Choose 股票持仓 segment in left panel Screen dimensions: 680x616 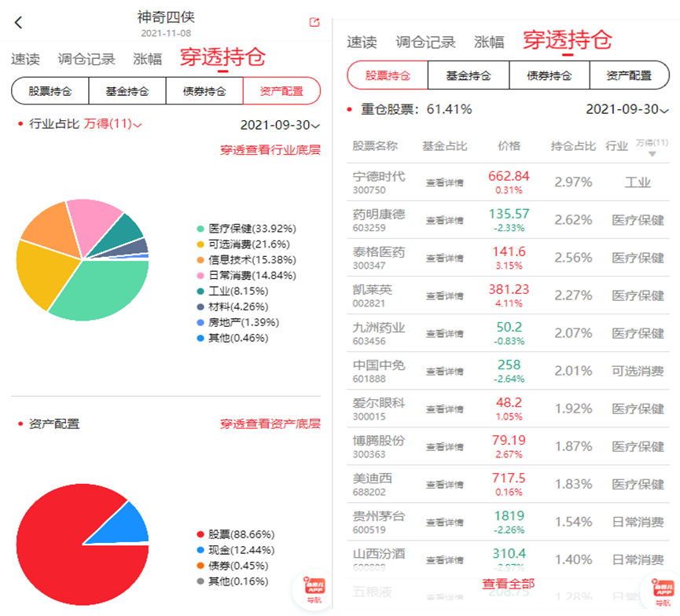[50, 91]
